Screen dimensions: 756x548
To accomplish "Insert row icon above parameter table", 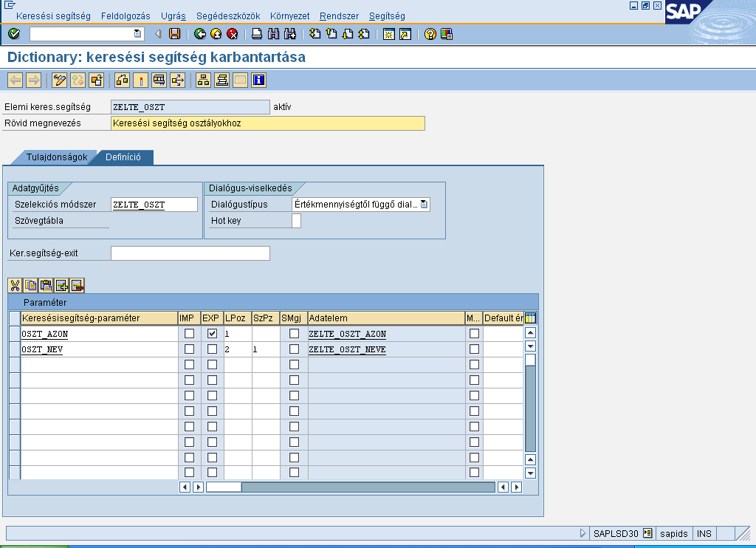I will click(x=61, y=286).
